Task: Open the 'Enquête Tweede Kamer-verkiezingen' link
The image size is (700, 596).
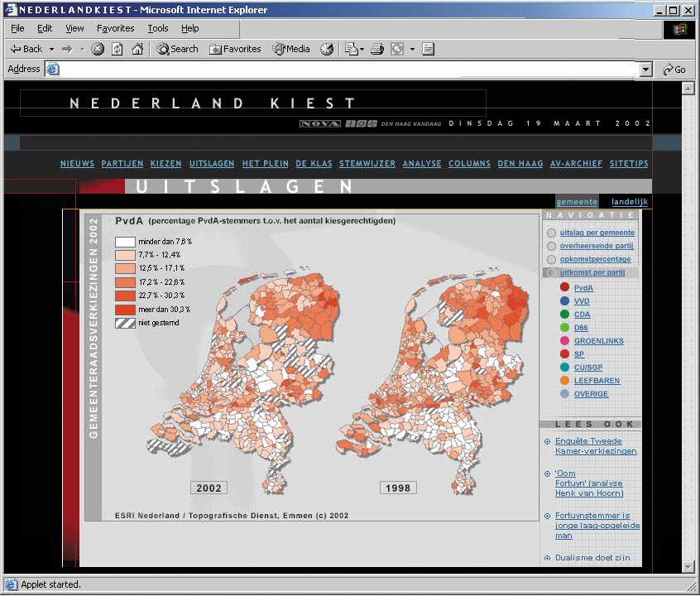Action: click(596, 446)
